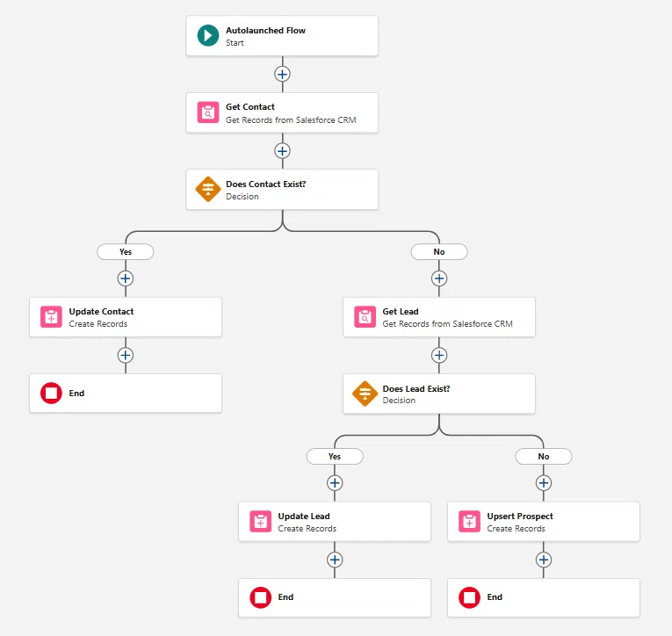Select the Get Contact records icon

[208, 112]
